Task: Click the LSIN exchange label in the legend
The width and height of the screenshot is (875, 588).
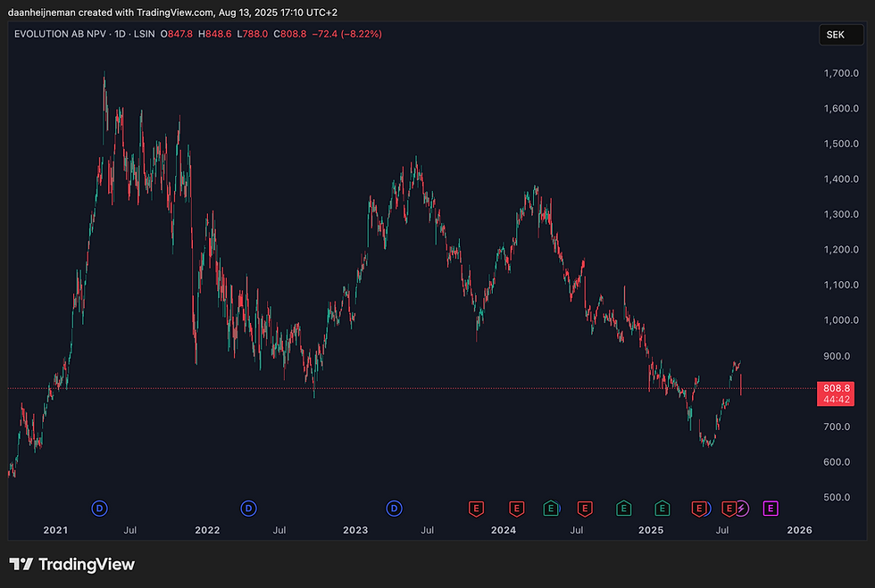Action: click(x=145, y=34)
